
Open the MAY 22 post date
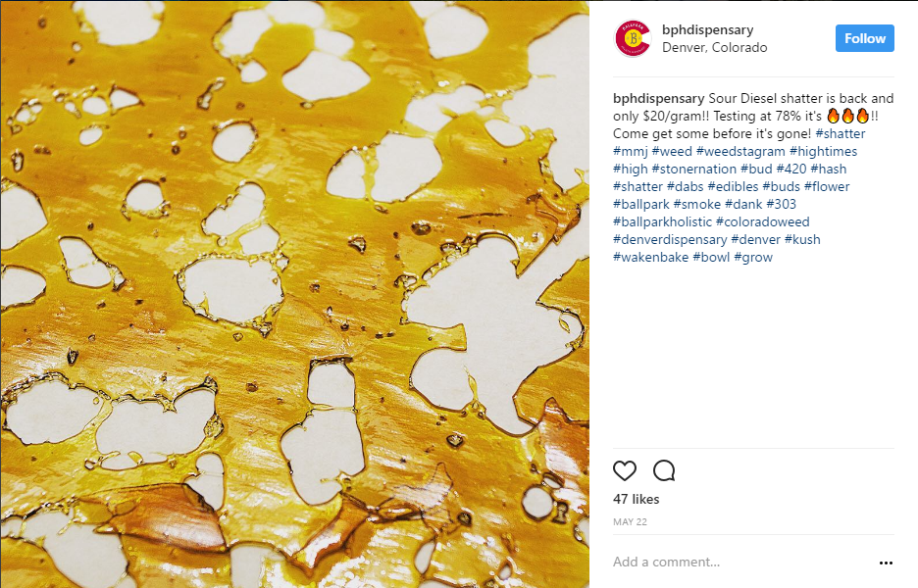pyautogui.click(x=630, y=522)
